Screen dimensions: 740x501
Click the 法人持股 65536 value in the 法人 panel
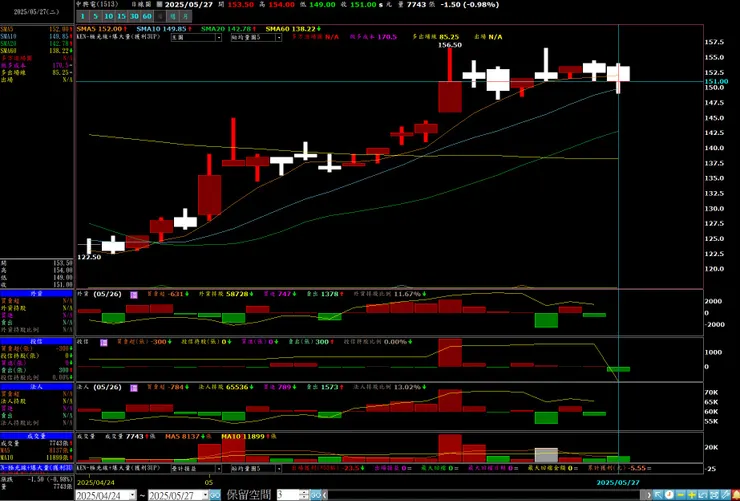pyautogui.click(x=235, y=387)
